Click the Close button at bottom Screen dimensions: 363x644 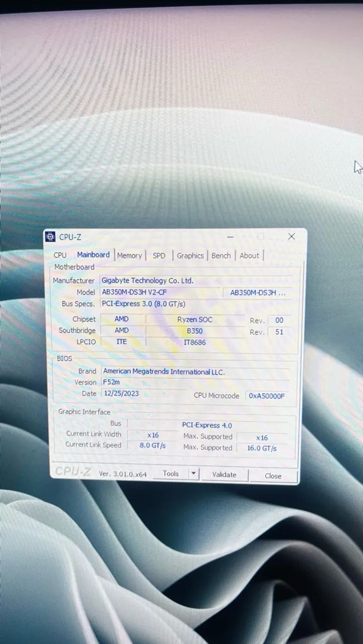tap(273, 475)
